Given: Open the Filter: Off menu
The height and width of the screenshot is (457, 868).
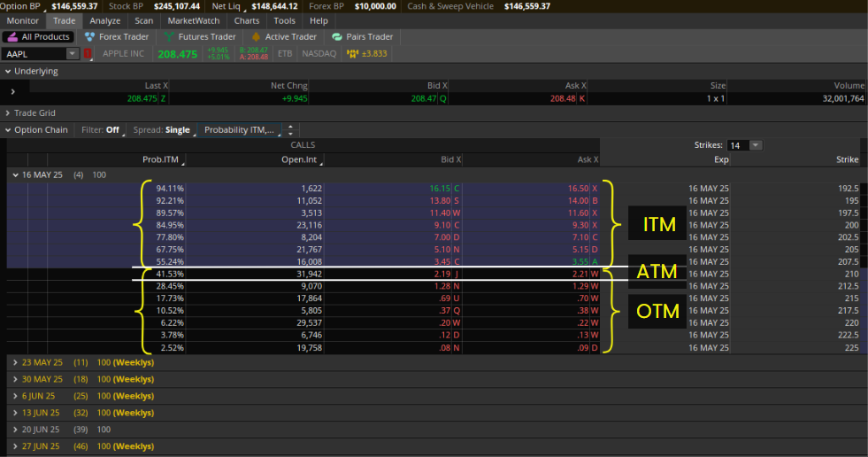Looking at the screenshot, I should [100, 129].
